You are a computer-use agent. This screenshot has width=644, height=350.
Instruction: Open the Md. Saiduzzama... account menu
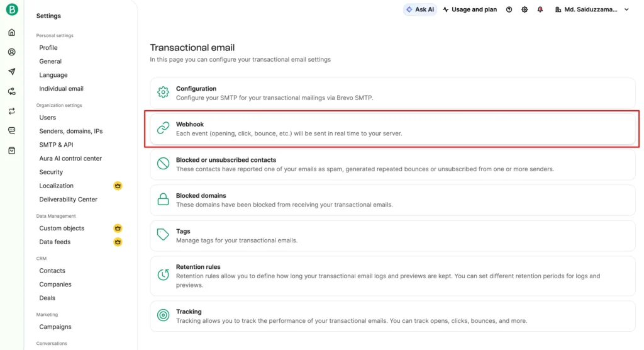point(592,9)
